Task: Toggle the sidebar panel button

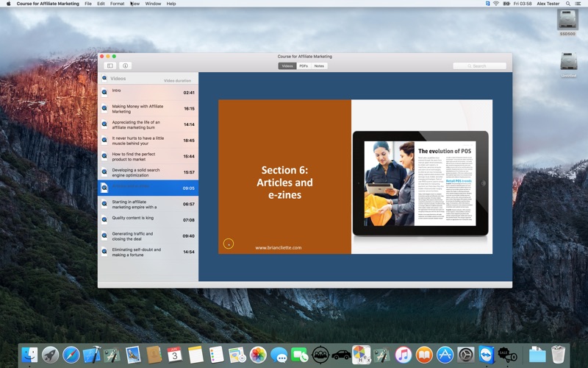Action: click(x=110, y=66)
